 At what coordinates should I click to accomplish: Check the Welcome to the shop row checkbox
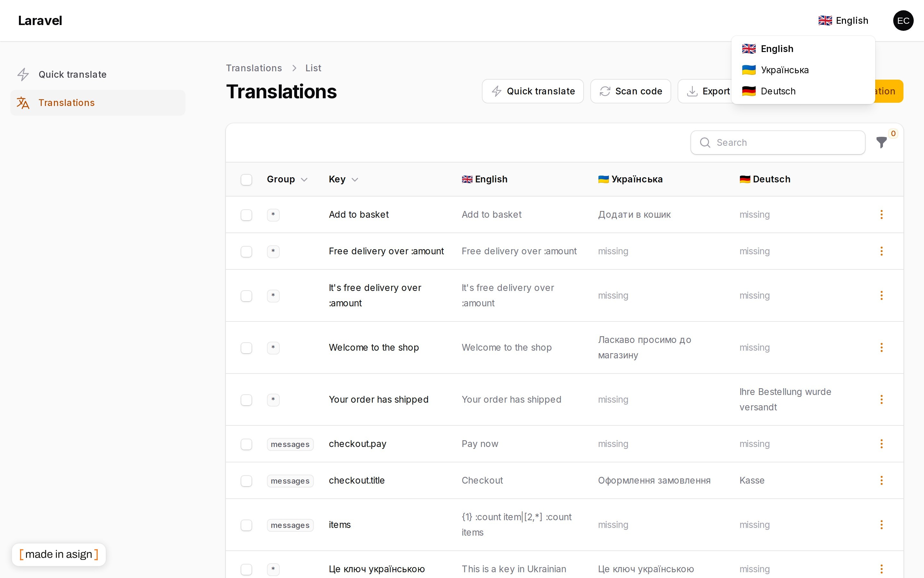(x=246, y=348)
